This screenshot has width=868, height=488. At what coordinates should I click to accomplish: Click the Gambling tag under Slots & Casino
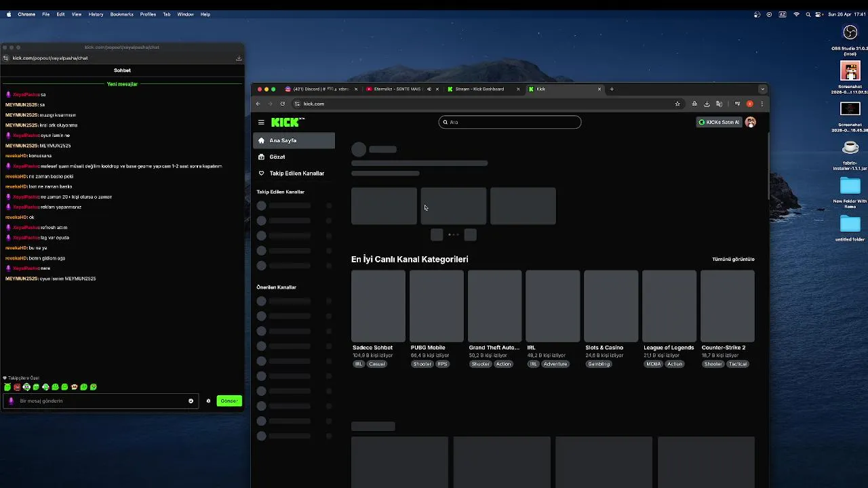click(599, 364)
